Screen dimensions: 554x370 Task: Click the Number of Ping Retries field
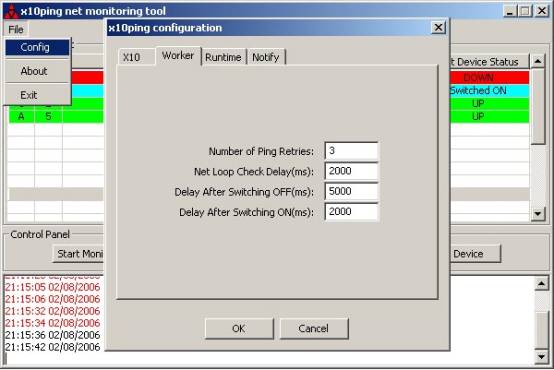pos(351,151)
